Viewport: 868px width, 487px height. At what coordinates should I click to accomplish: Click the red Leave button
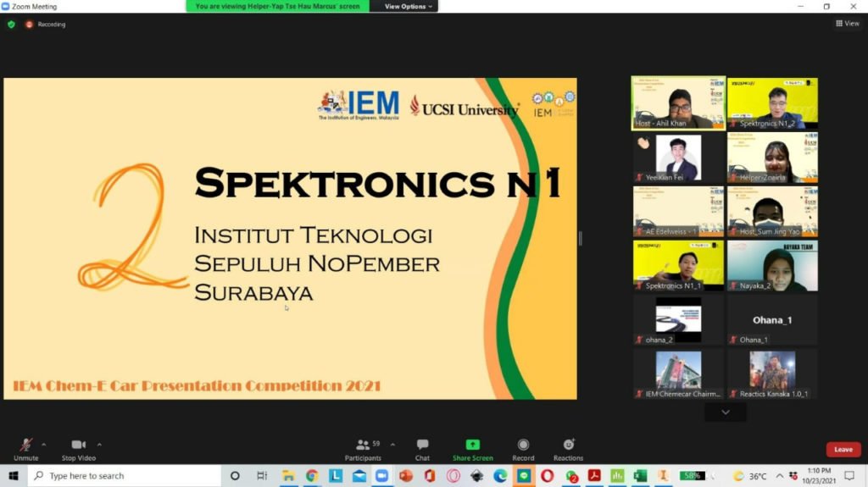[843, 450]
